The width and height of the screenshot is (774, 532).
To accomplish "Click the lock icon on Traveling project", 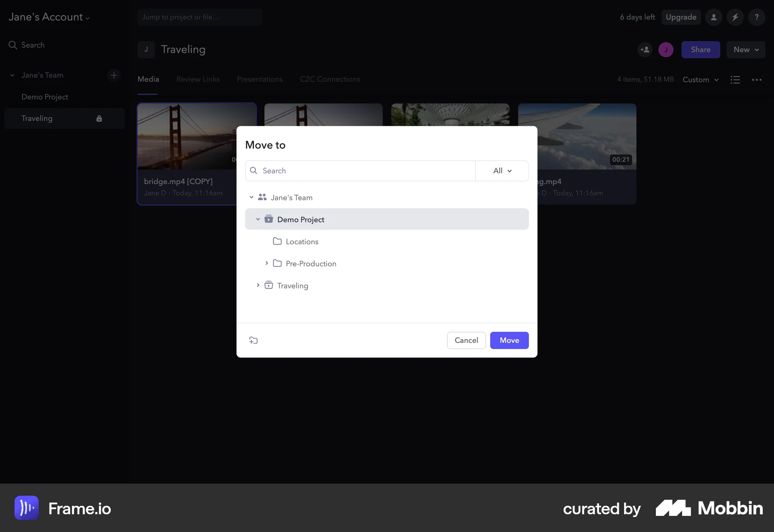I will (x=99, y=118).
